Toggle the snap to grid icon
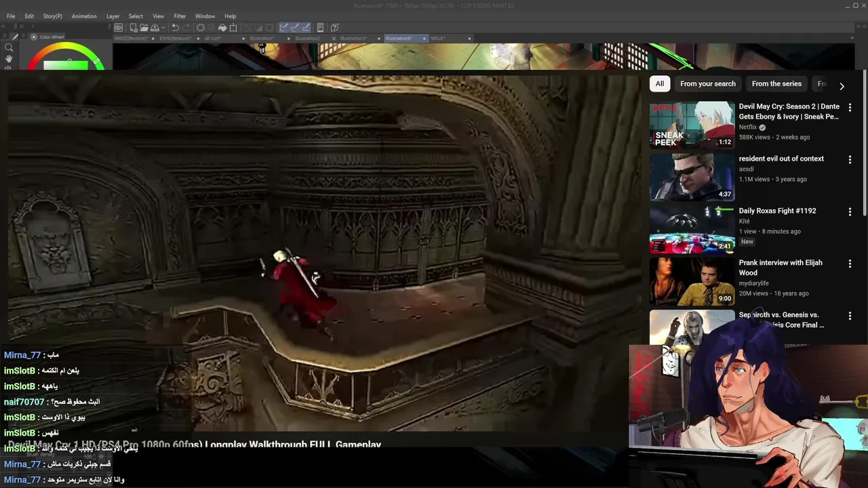868x488 pixels. tap(306, 28)
